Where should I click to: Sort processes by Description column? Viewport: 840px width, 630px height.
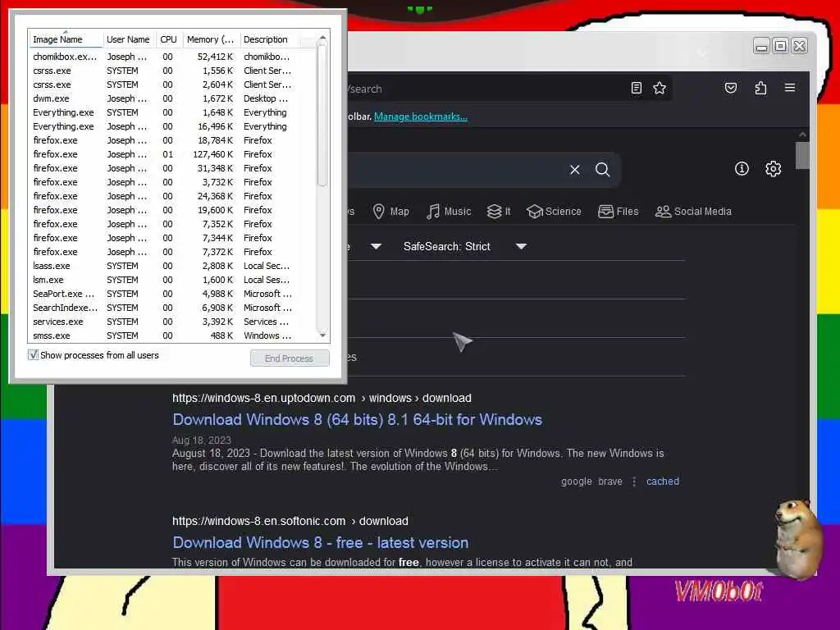tap(269, 39)
